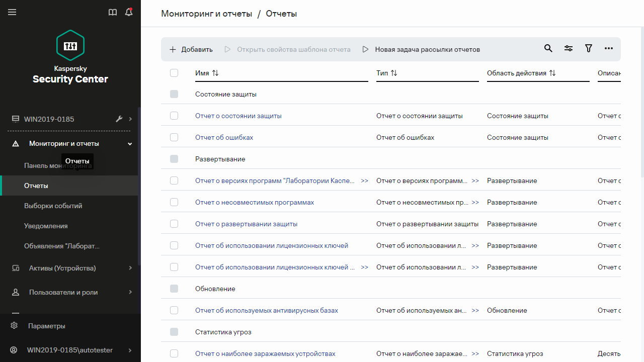Check the box for Отчет об ошибках
This screenshot has width=644, height=362.
click(174, 137)
